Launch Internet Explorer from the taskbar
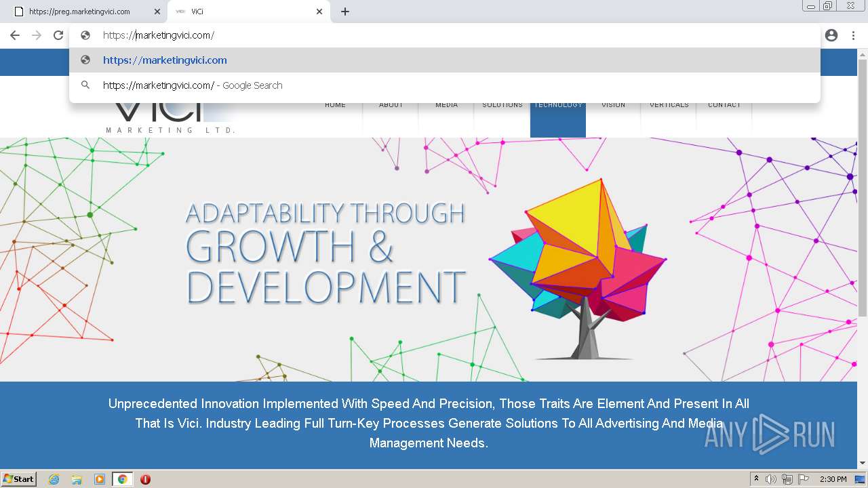Image resolution: width=868 pixels, height=488 pixels. tap(54, 479)
